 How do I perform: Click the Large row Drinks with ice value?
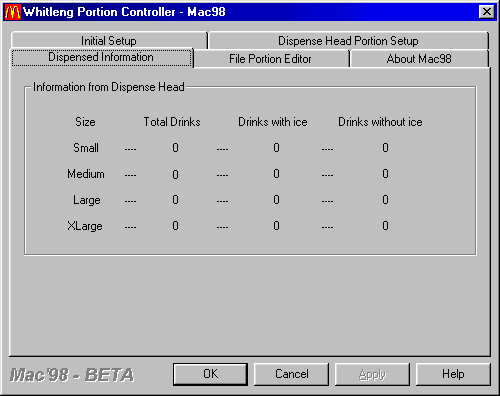point(276,200)
